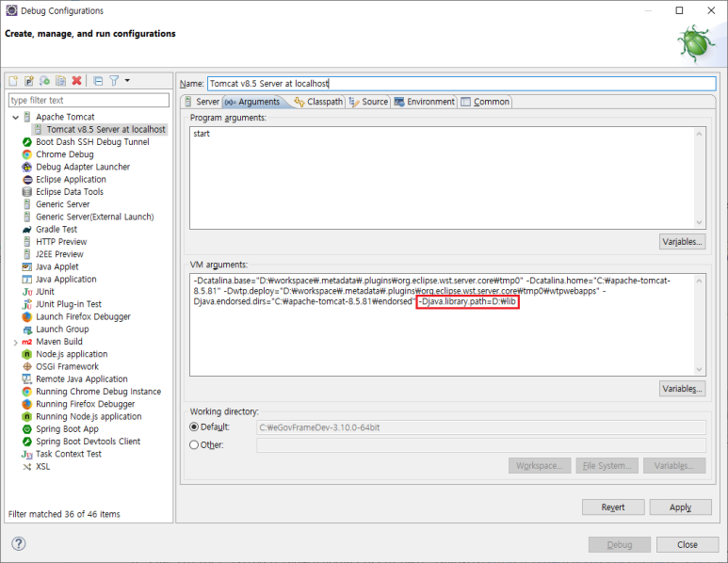728x563 pixels.
Task: Select the Spring Boot App icon
Action: coord(27,429)
